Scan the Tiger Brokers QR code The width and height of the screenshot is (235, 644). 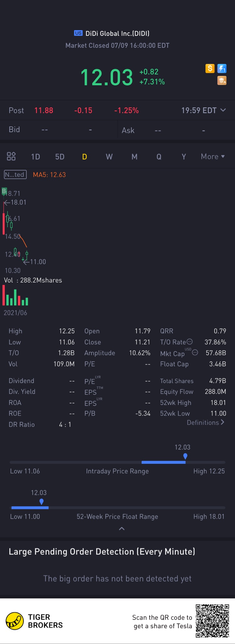(x=212, y=621)
